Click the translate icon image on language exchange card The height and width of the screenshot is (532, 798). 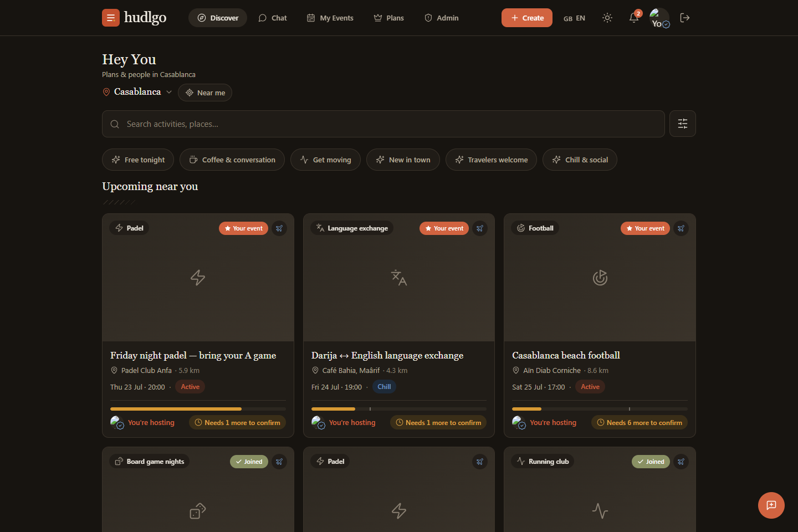click(x=399, y=277)
